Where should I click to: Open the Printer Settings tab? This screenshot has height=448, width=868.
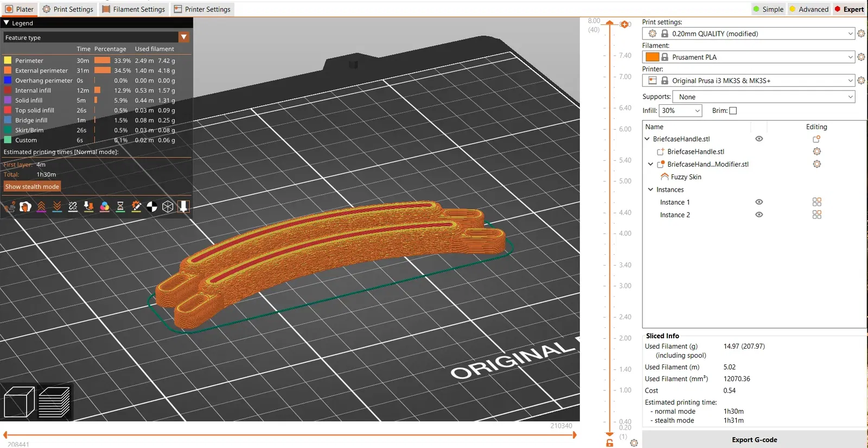[x=202, y=9]
